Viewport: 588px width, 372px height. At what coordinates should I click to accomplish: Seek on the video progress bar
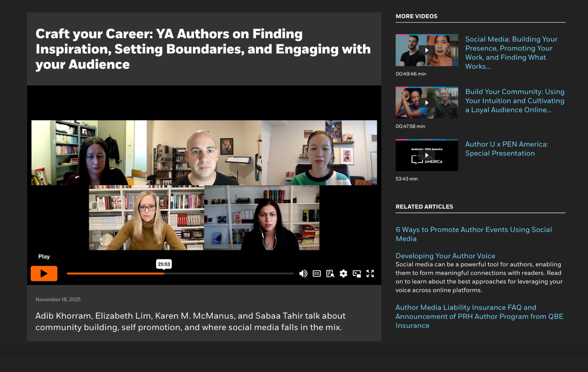pyautogui.click(x=180, y=274)
